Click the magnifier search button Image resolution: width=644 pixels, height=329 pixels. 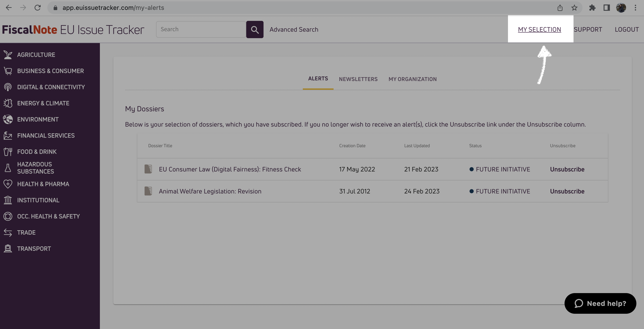tap(255, 29)
